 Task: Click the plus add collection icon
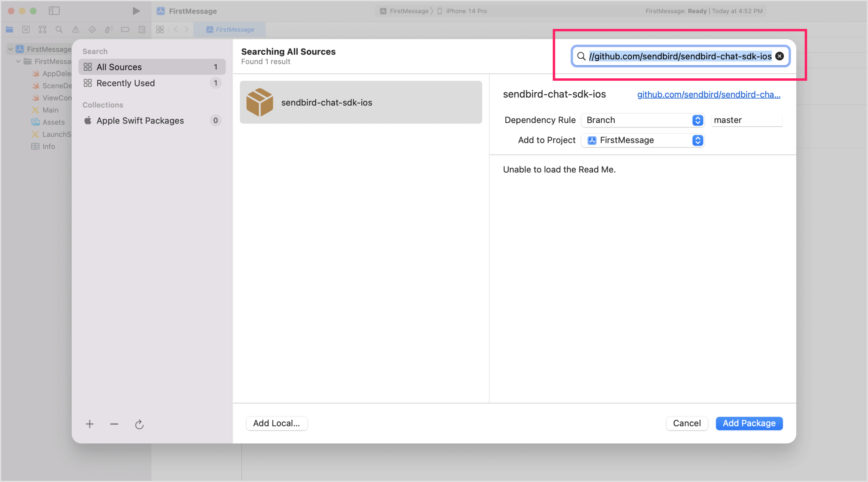[x=90, y=424]
